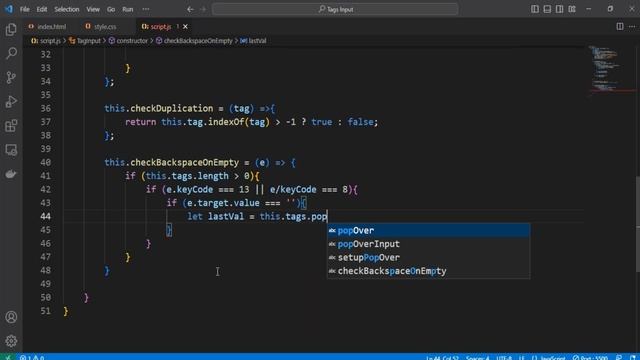Select checkBackspaceOnEmpty autocomplete suggestion
Viewport: 640px width, 360px height.
(429, 271)
